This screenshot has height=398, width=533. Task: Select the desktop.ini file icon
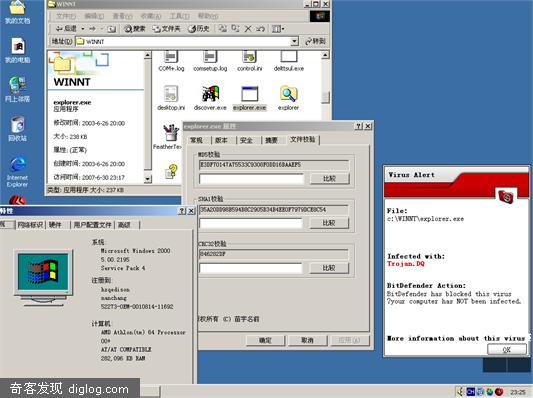171,98
